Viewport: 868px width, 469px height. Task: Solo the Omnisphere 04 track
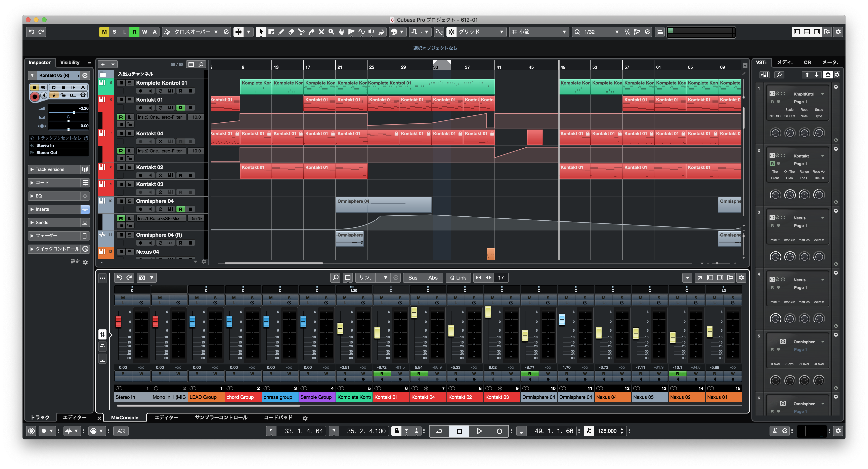[x=130, y=201]
